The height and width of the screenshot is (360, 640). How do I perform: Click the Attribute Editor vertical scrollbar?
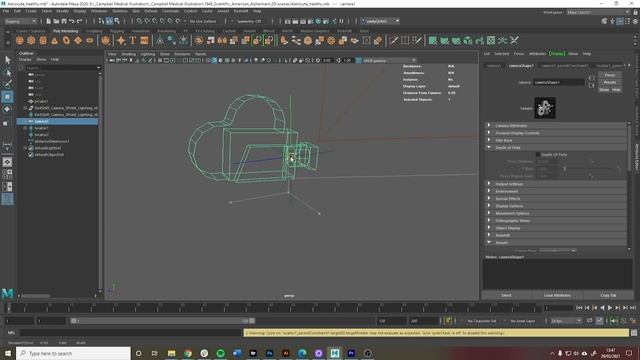(x=629, y=186)
